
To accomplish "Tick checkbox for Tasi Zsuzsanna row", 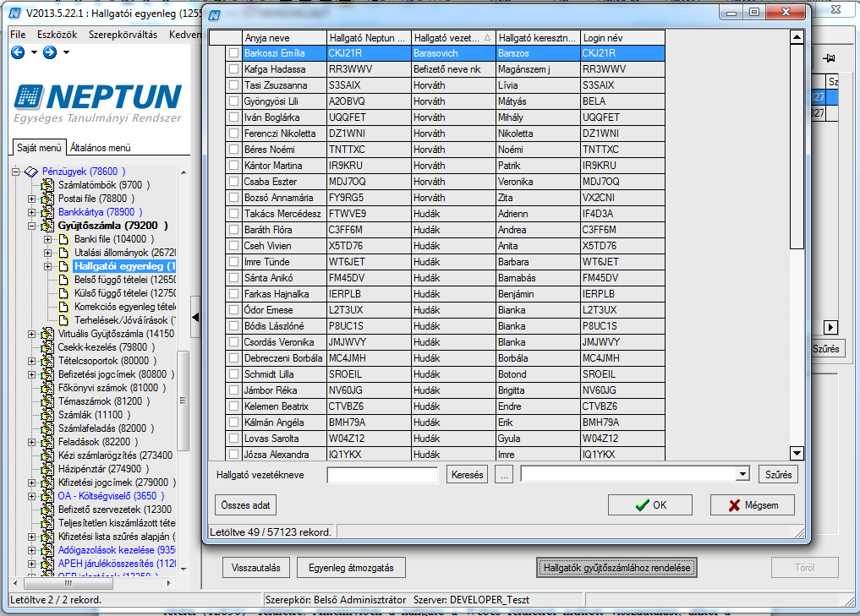I will pos(234,85).
